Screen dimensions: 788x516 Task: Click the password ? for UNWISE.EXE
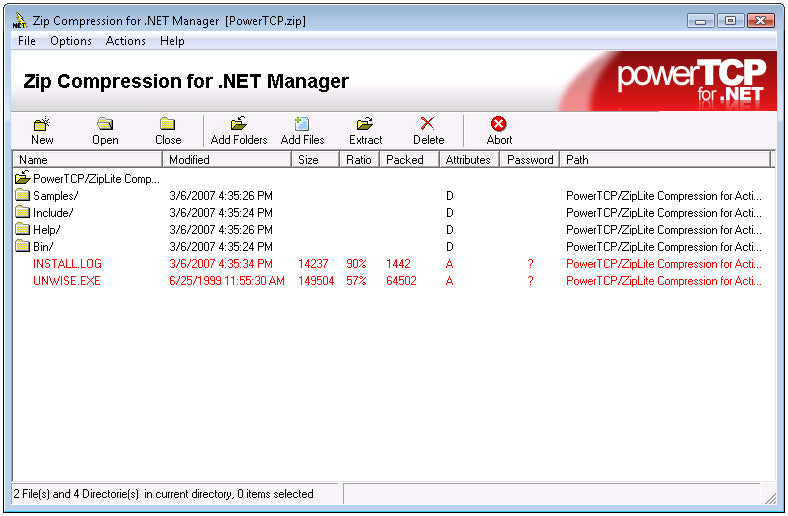(x=530, y=281)
